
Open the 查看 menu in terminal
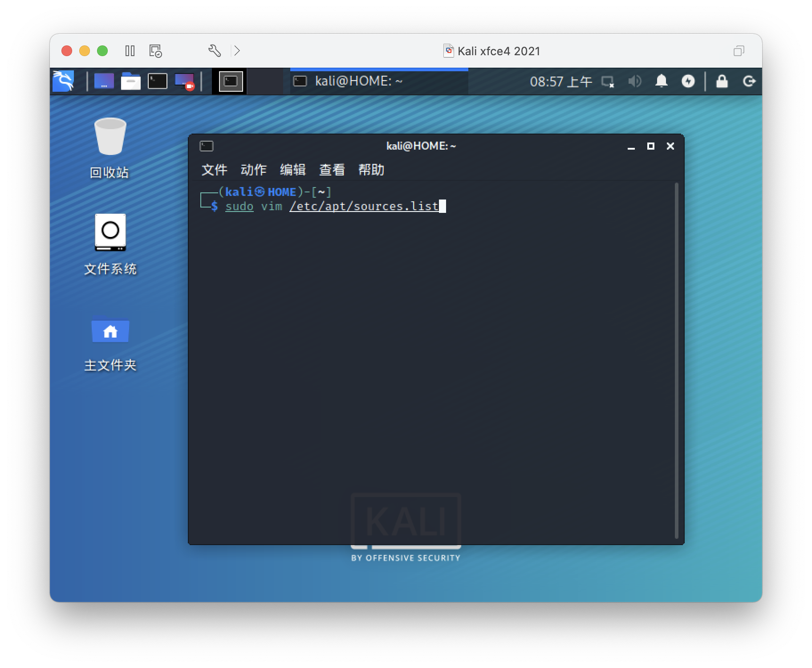click(332, 170)
